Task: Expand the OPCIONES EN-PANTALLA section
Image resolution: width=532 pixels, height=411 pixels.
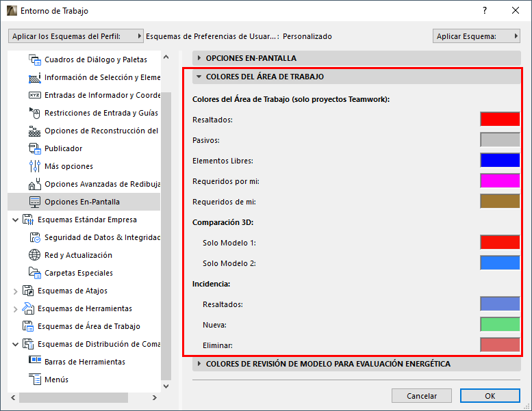Action: (199, 58)
